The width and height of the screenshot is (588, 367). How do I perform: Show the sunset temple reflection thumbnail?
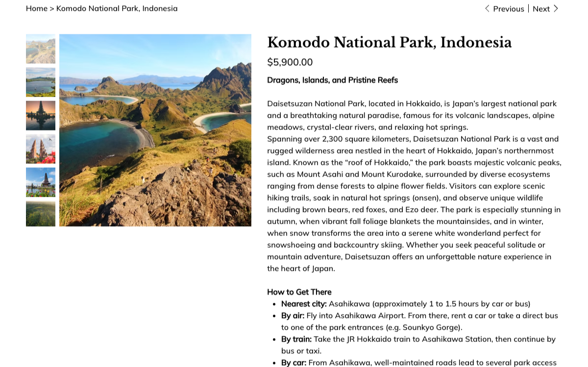point(41,115)
